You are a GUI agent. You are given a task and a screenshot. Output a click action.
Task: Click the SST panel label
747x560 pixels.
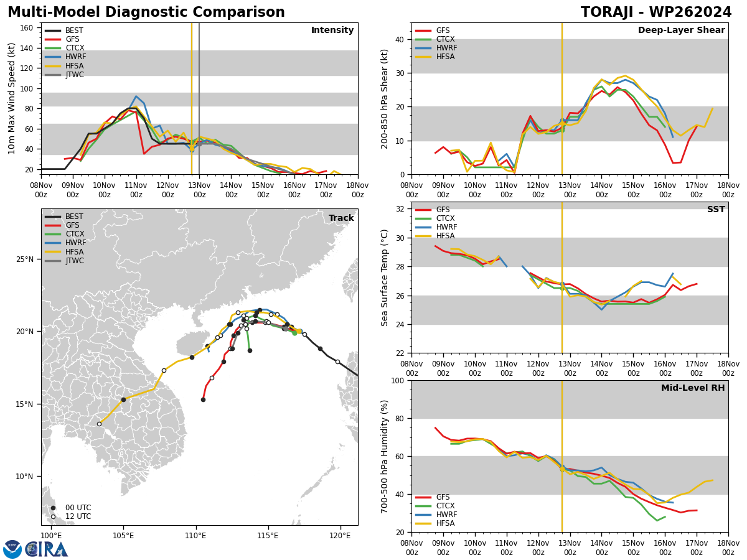pos(716,210)
